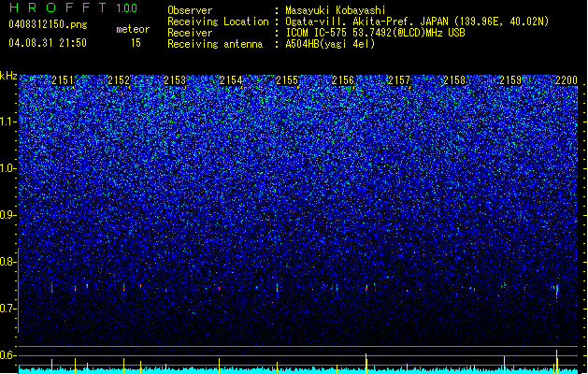The height and width of the screenshot is (374, 588).
Task: Click the 2159 time marker
Action: point(510,80)
